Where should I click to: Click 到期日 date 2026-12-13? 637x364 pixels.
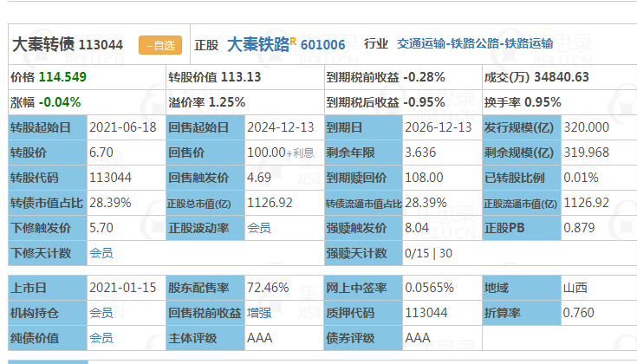pos(439,127)
